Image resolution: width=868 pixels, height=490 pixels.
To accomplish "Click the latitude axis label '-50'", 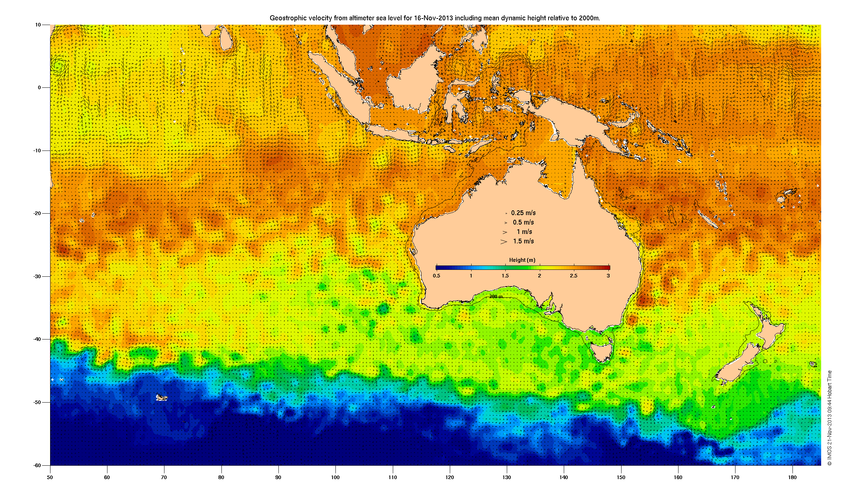I will pos(37,402).
